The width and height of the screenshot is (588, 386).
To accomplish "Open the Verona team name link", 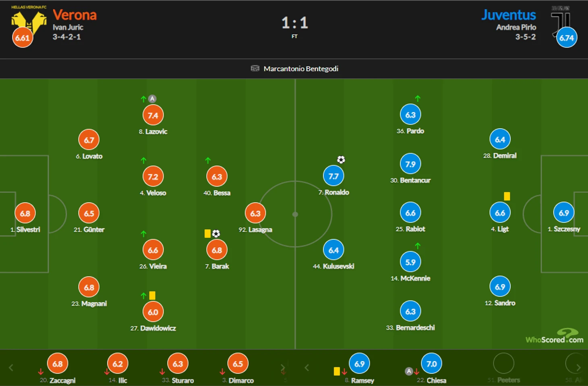I will click(75, 15).
